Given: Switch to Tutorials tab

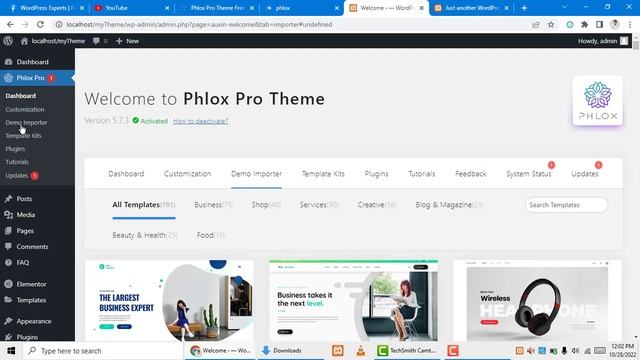Looking at the screenshot, I should (x=422, y=174).
